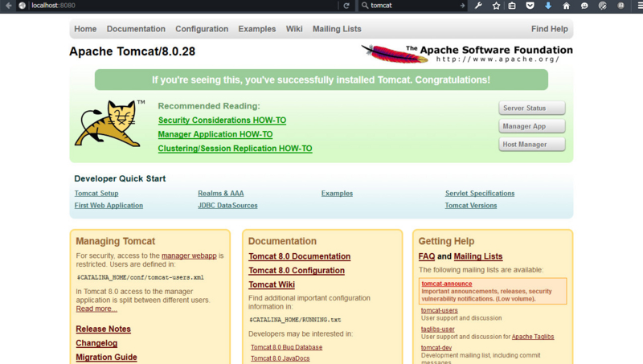
Task: Open Security Considerations HOW-TO link
Action: tap(223, 120)
